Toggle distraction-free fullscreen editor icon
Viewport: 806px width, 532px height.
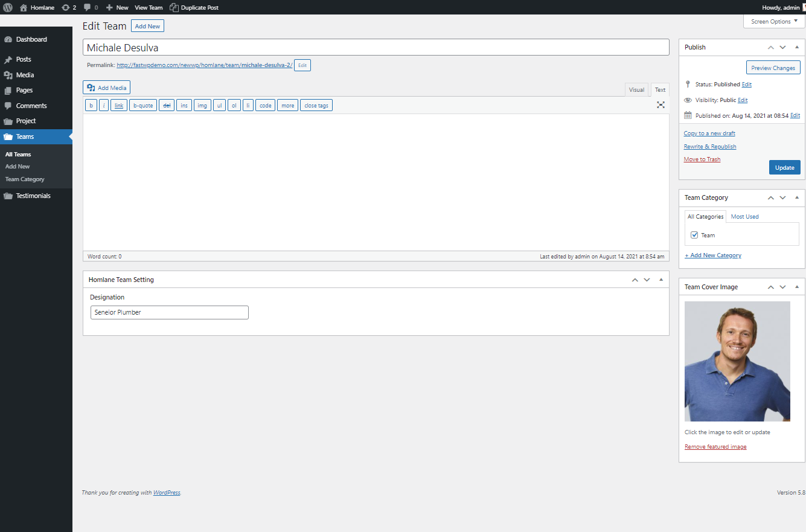(660, 105)
